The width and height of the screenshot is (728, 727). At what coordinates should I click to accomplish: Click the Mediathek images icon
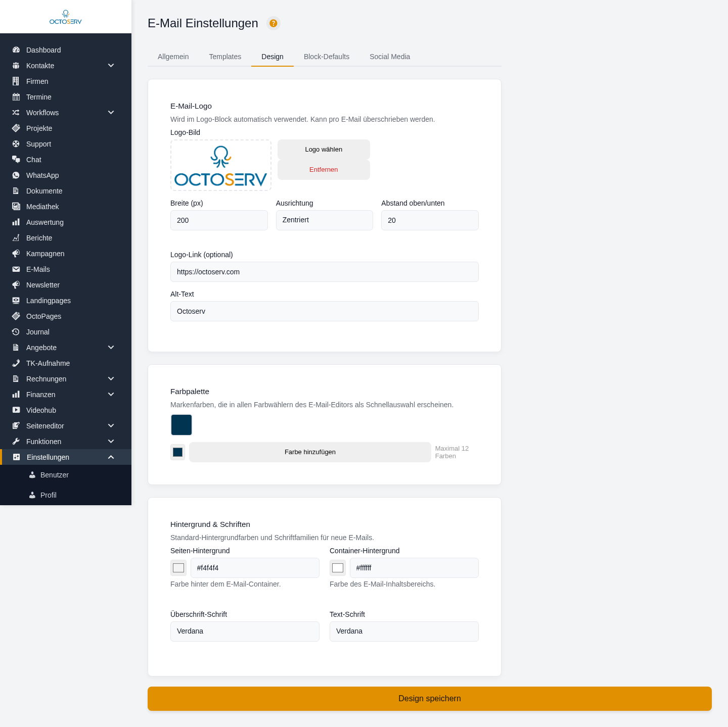point(16,207)
